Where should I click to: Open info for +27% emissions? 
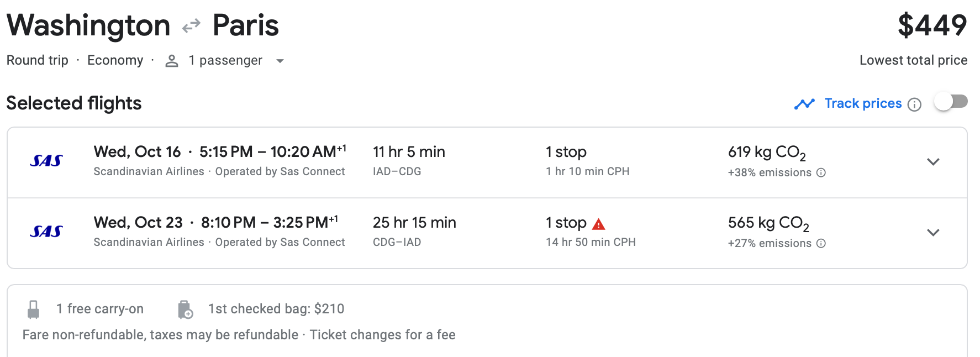(x=821, y=244)
